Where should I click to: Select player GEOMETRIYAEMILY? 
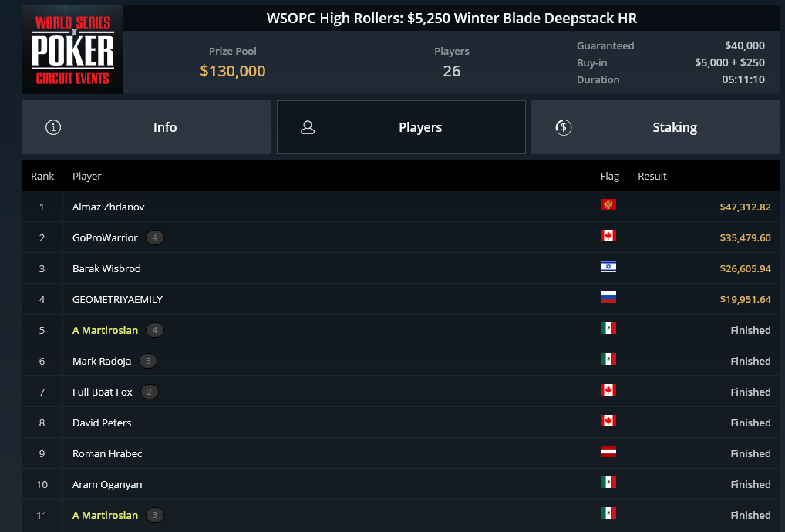point(118,299)
